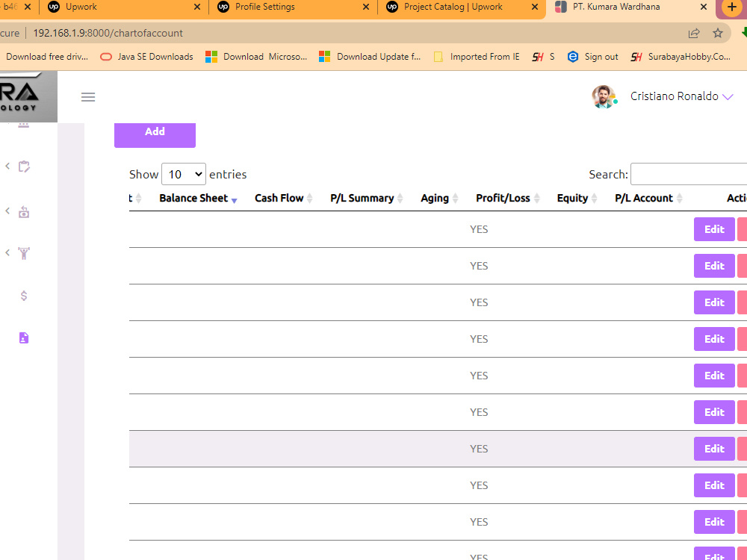747x560 pixels.
Task: Click Cristiano Ronaldo profile avatar
Action: pyautogui.click(x=604, y=96)
